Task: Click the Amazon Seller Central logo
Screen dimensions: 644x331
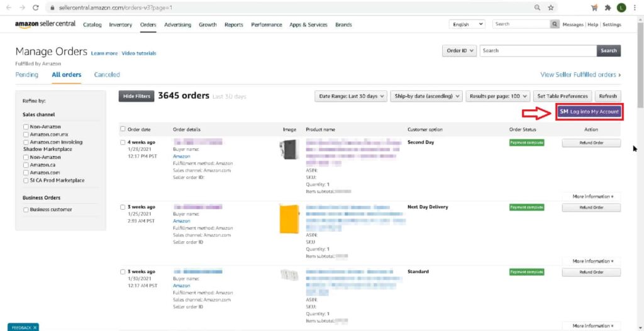Action: click(x=45, y=24)
